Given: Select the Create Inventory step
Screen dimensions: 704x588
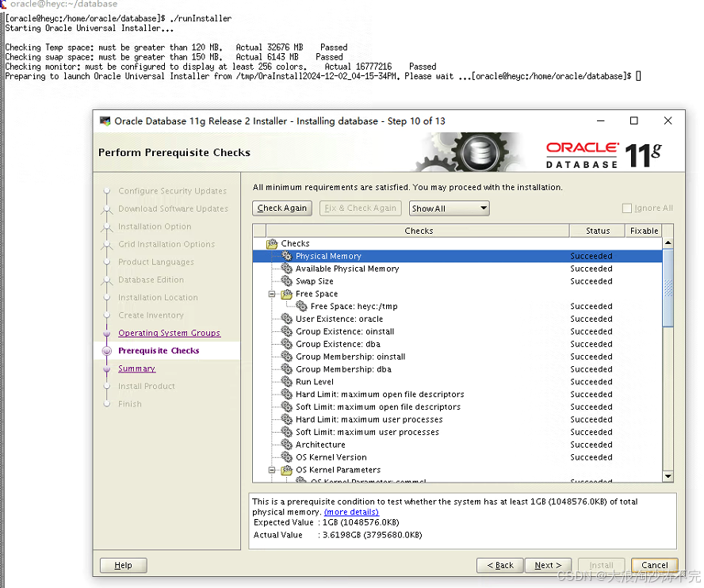Looking at the screenshot, I should click(151, 315).
